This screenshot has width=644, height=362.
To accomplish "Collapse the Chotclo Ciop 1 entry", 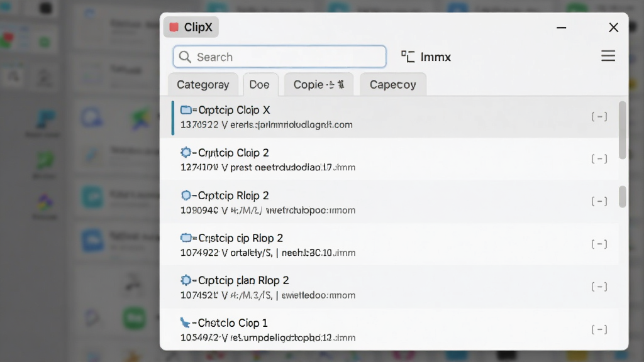I will tap(599, 329).
